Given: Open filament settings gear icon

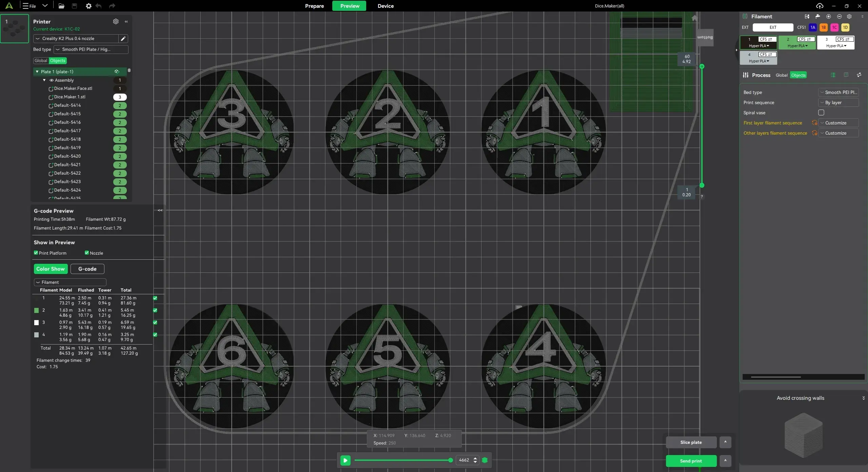Looking at the screenshot, I should click(x=849, y=16).
